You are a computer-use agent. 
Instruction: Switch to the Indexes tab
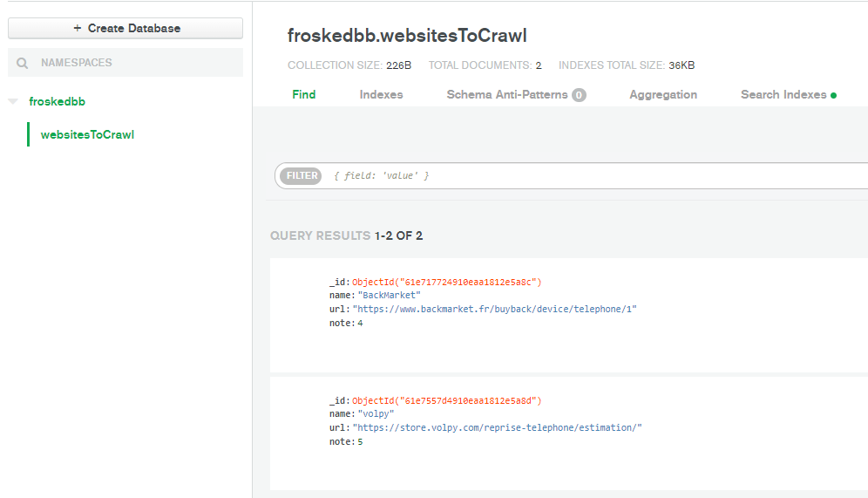coord(381,95)
